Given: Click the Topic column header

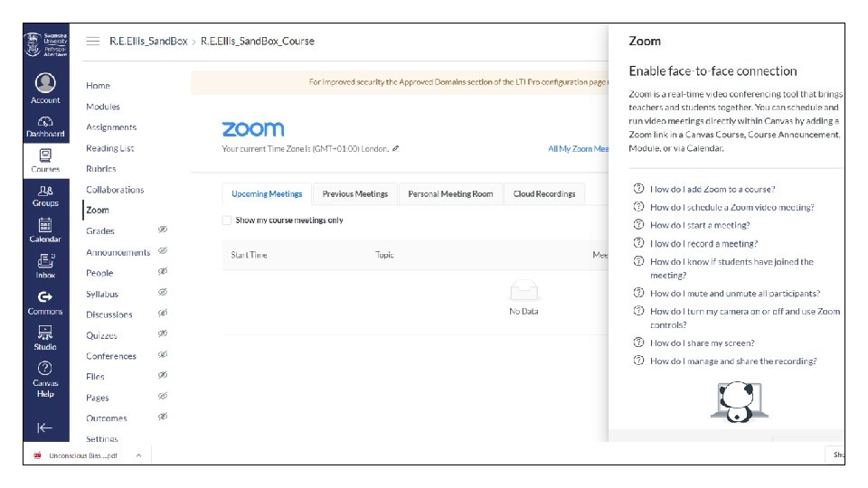Looking at the screenshot, I should (x=385, y=255).
